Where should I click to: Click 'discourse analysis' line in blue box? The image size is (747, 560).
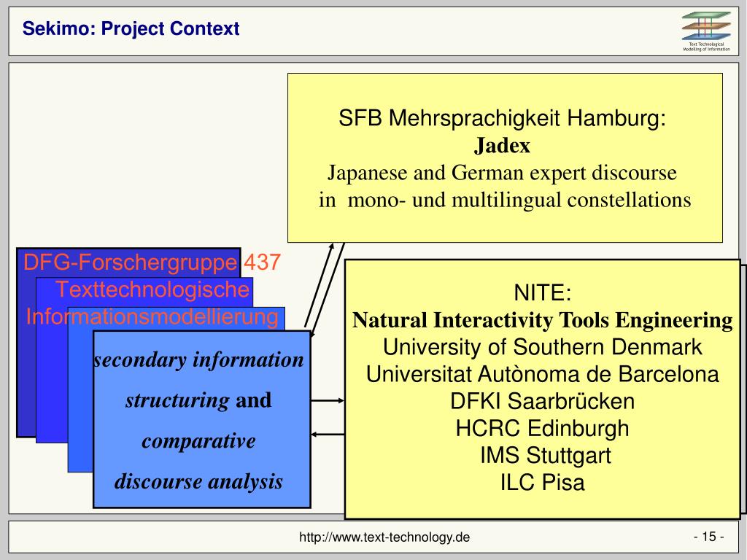[198, 481]
